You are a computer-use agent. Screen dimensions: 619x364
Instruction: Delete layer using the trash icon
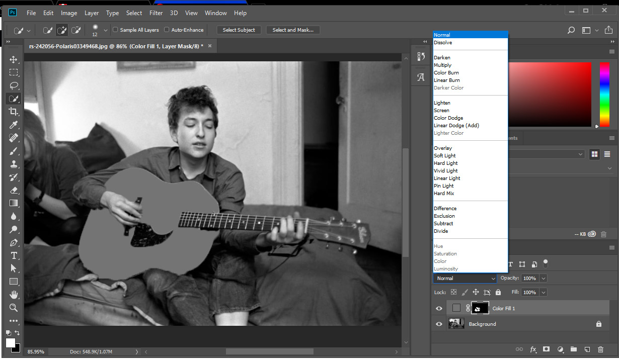click(600, 349)
